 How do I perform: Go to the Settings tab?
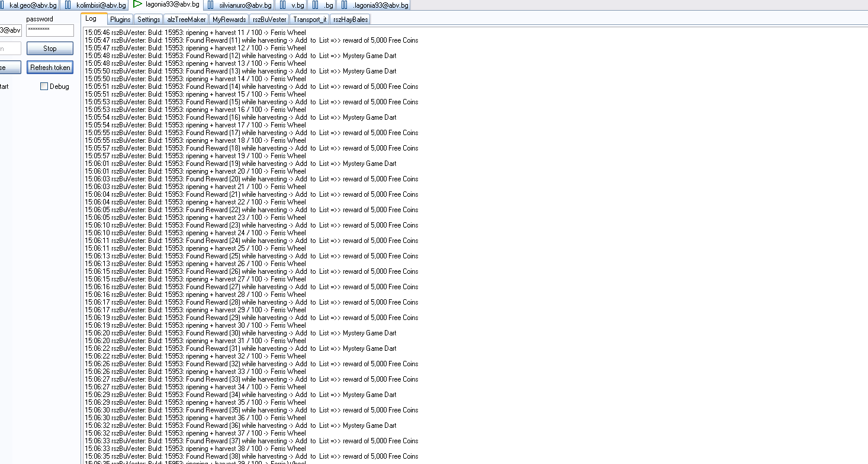[x=149, y=20]
